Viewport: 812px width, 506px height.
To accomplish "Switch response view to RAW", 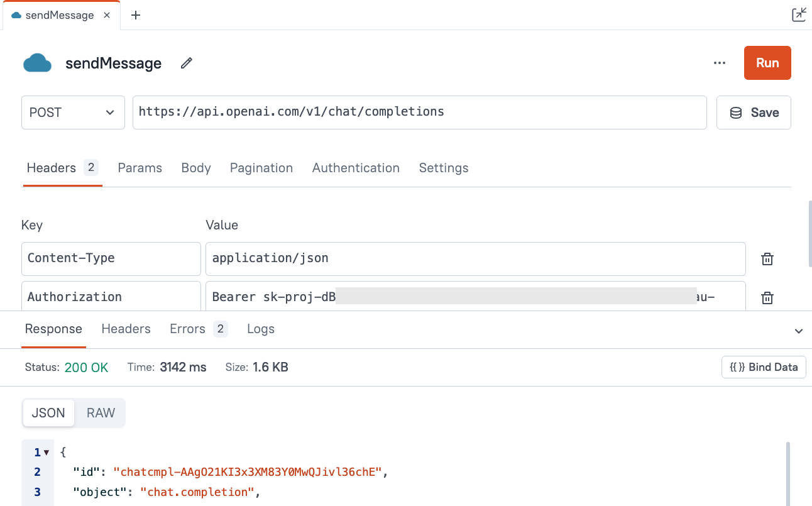I will pos(101,413).
